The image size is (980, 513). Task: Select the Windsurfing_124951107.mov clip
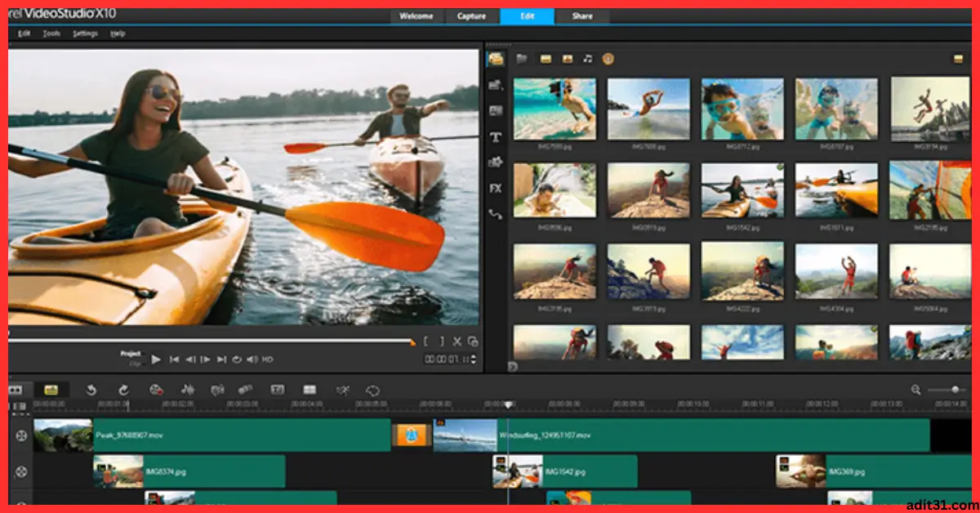[682, 435]
